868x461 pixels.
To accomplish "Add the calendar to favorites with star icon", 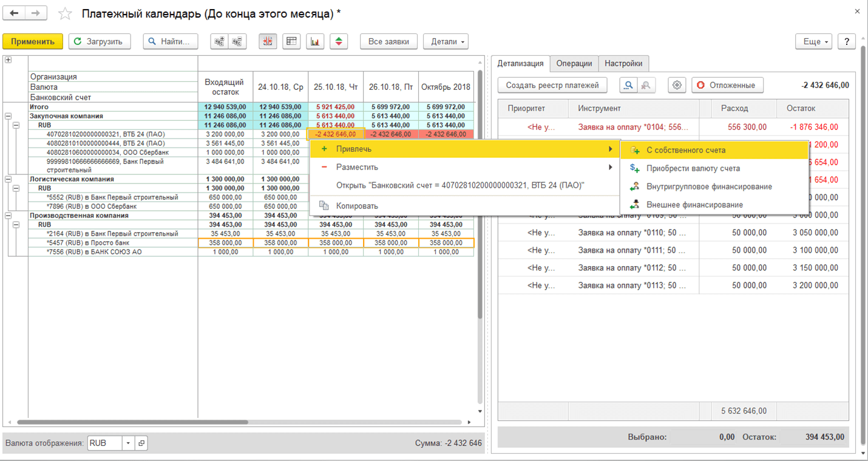I will click(x=65, y=13).
